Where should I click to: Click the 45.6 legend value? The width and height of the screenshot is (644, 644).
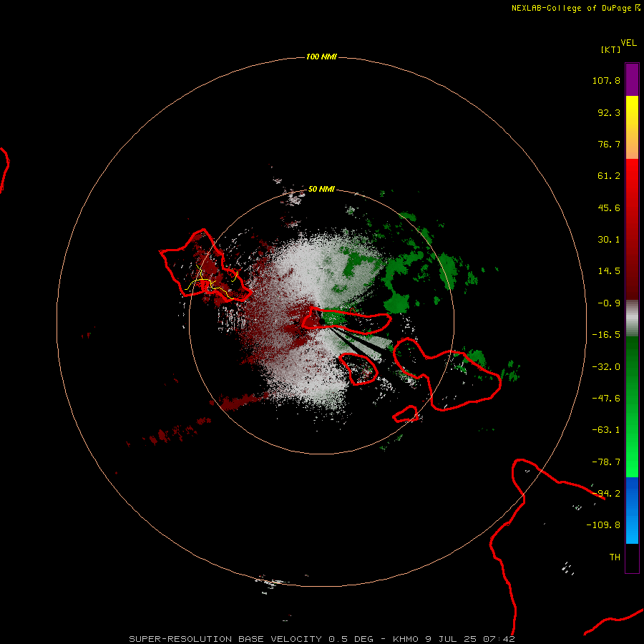click(x=609, y=208)
